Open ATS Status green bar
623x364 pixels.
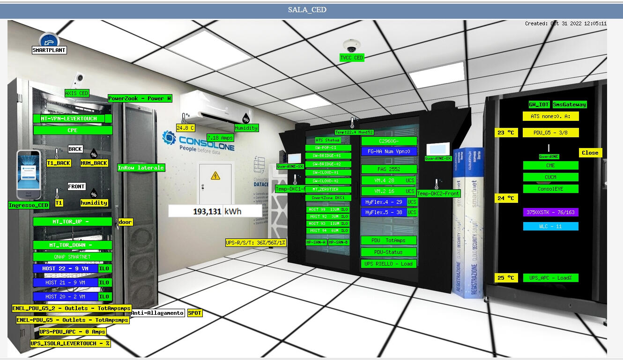pos(328,140)
